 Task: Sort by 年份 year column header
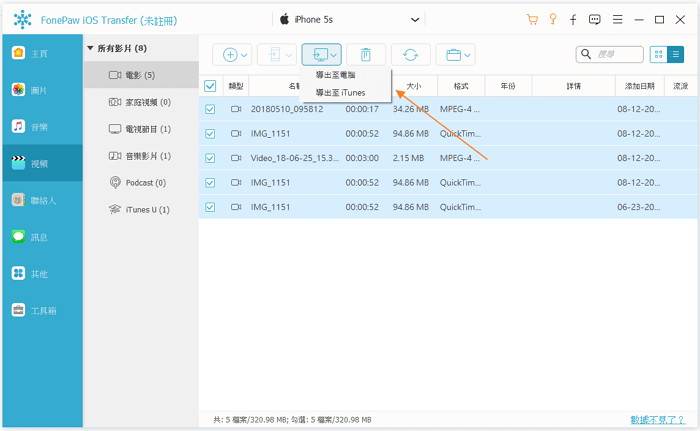(x=508, y=86)
